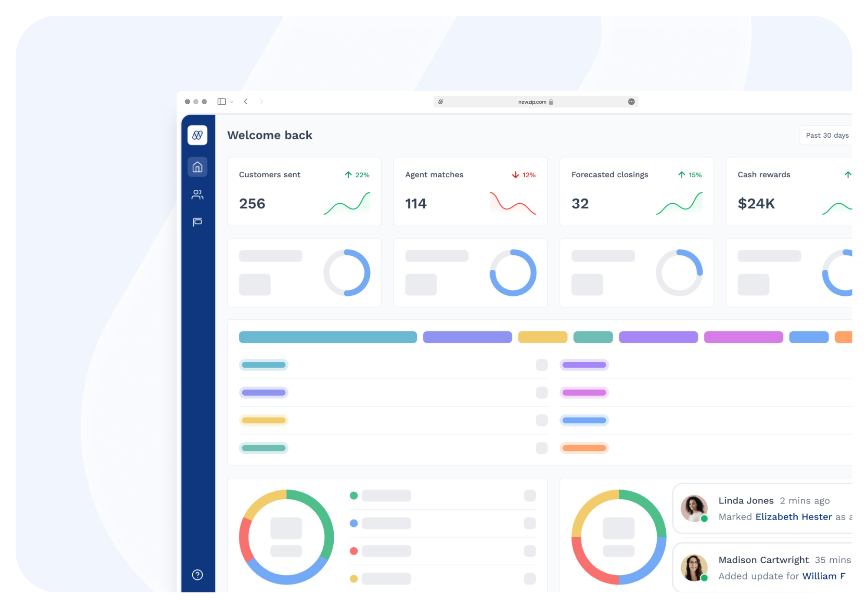The image size is (868, 608).
Task: Click the Customers sent metric card
Action: tap(304, 192)
